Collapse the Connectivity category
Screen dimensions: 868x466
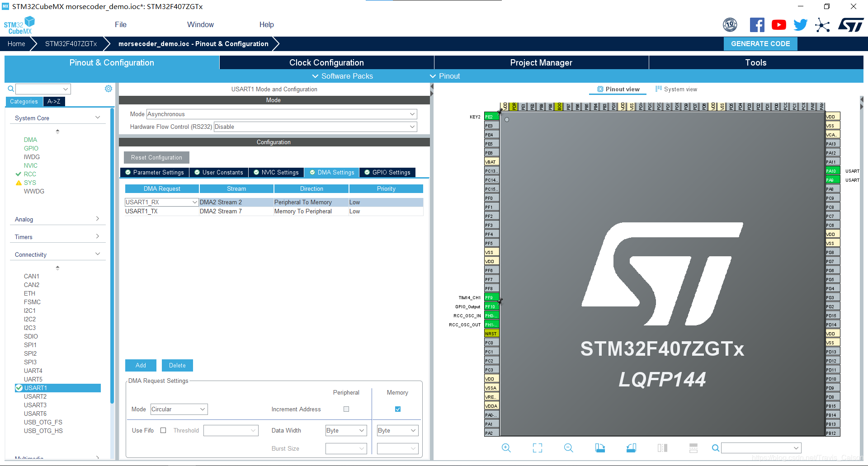click(x=98, y=254)
